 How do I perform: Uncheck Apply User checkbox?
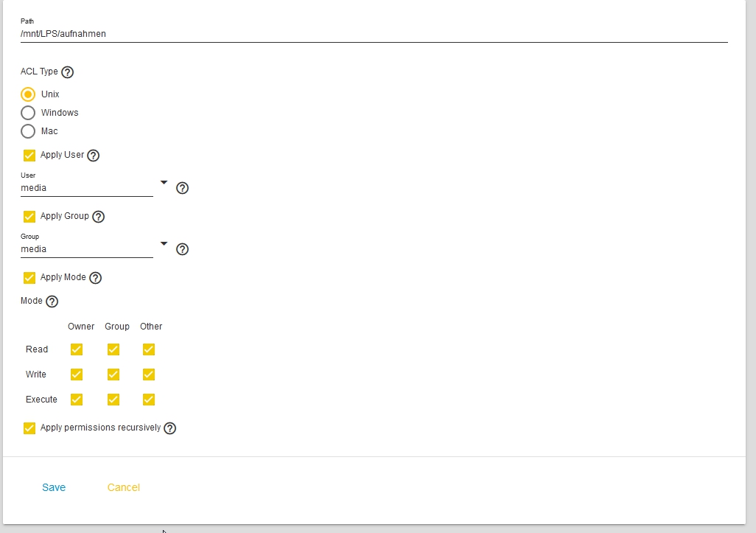tap(29, 156)
